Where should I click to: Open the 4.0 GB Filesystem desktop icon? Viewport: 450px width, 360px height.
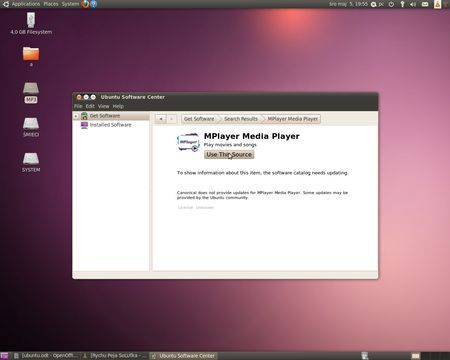click(x=31, y=23)
